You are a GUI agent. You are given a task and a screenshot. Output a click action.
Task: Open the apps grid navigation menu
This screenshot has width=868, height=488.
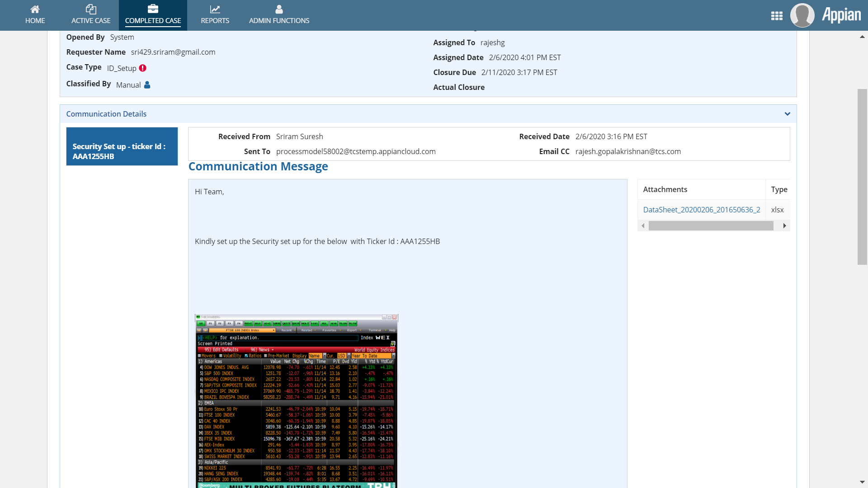tap(777, 16)
